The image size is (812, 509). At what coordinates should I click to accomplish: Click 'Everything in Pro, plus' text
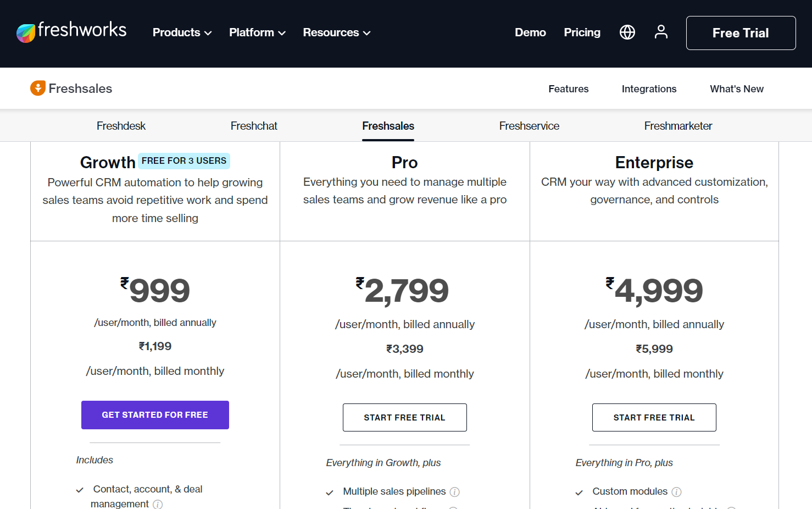[624, 463]
